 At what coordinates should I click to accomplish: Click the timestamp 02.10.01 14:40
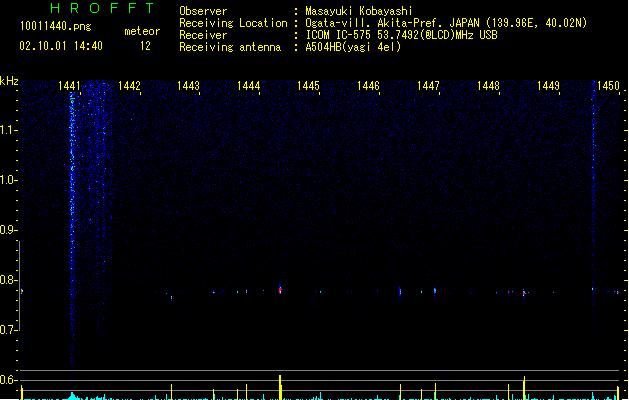click(61, 46)
